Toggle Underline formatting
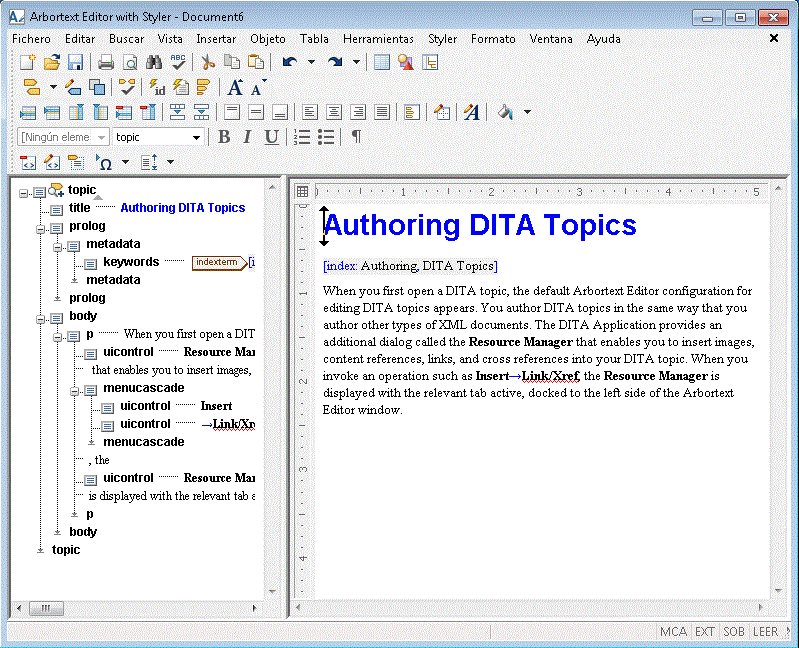This screenshot has height=648, width=799. coord(271,137)
